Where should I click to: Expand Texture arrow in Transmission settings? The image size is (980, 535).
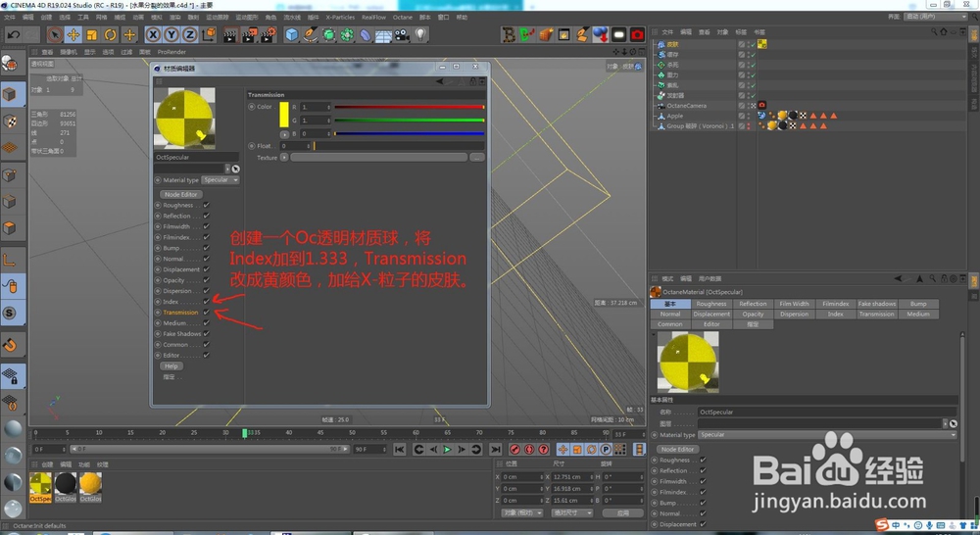(284, 158)
